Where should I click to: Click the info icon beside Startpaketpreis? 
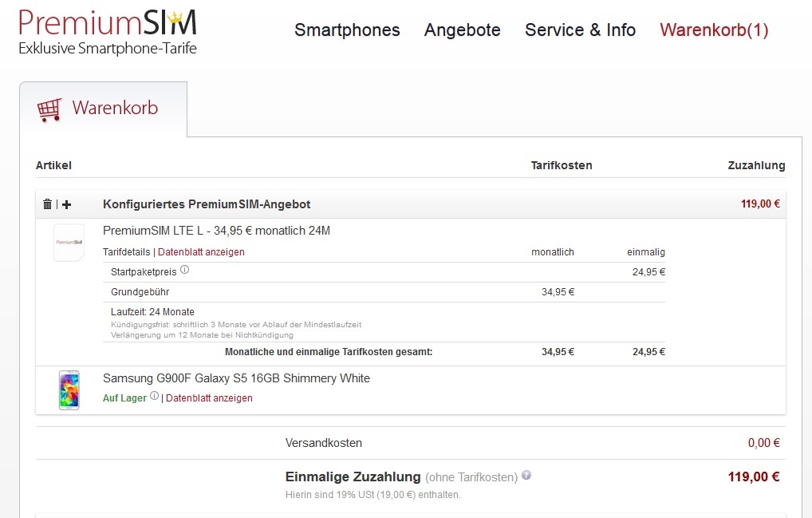(185, 270)
